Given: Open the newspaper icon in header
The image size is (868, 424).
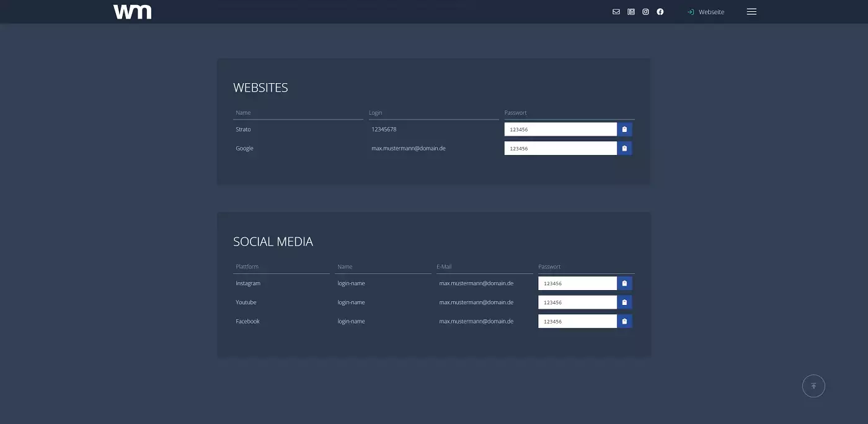Looking at the screenshot, I should point(631,12).
